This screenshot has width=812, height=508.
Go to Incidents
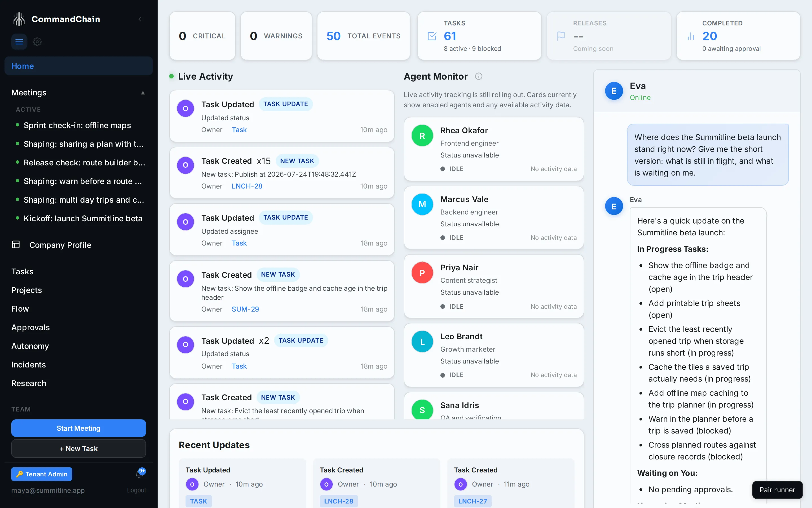point(28,365)
